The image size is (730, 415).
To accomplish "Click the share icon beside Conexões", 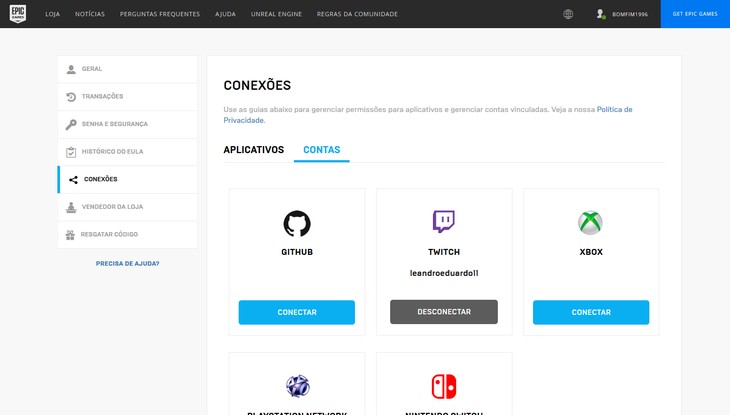I will (x=73, y=179).
